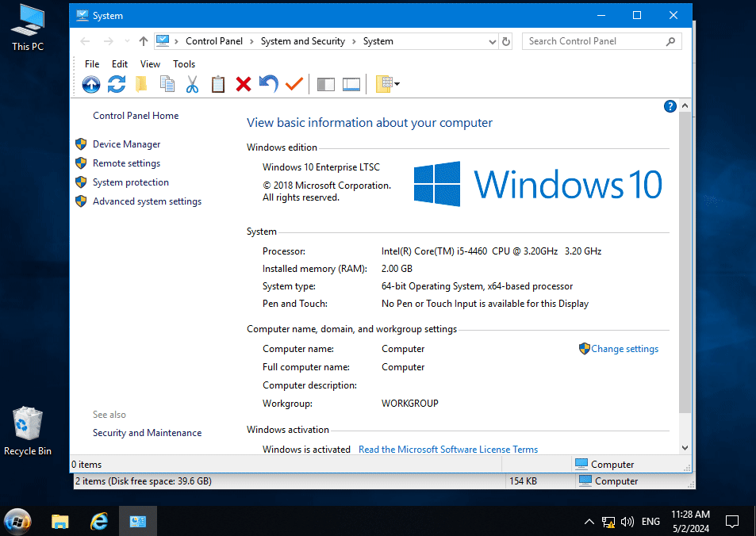The image size is (756, 536).
Task: Expand the Views dropdown arrow
Action: (x=397, y=84)
